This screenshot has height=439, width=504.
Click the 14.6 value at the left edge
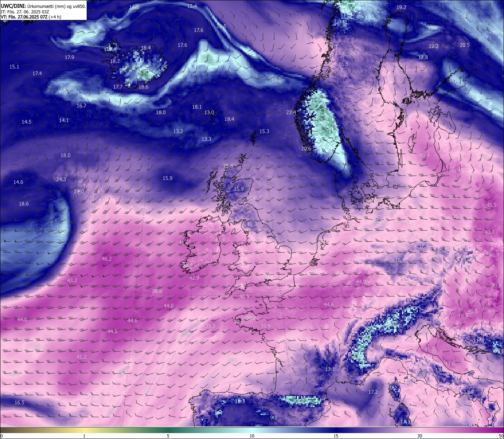pos(18,182)
